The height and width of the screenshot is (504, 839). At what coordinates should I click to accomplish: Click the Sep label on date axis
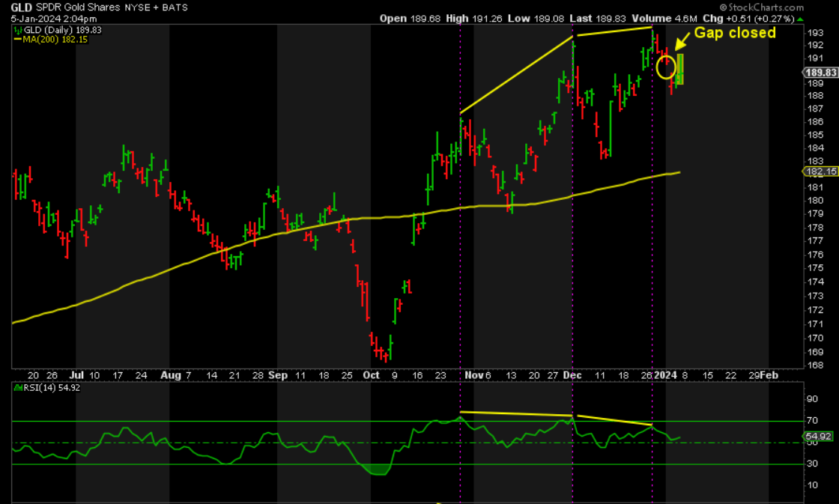[x=278, y=375]
